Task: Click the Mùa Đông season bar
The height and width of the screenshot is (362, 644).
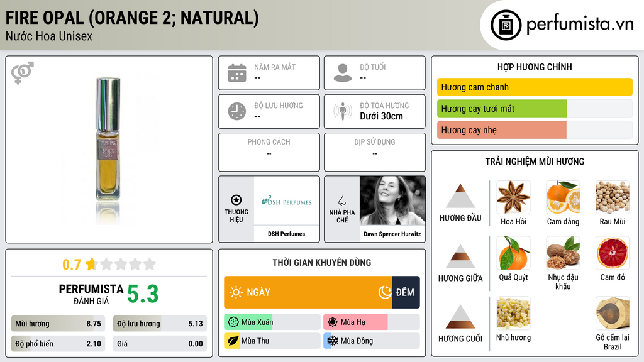Action: (372, 341)
